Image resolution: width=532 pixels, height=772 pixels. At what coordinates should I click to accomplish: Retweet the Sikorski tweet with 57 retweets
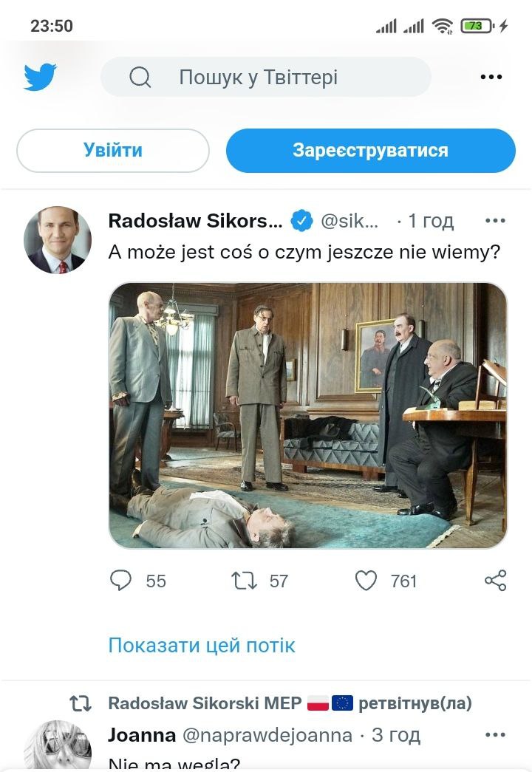(x=245, y=581)
